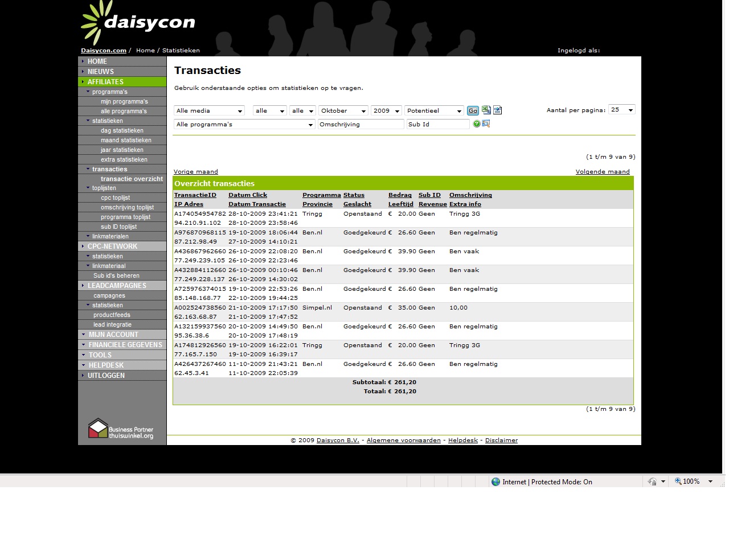Open the second 'alle' day dropdown

pyautogui.click(x=302, y=111)
